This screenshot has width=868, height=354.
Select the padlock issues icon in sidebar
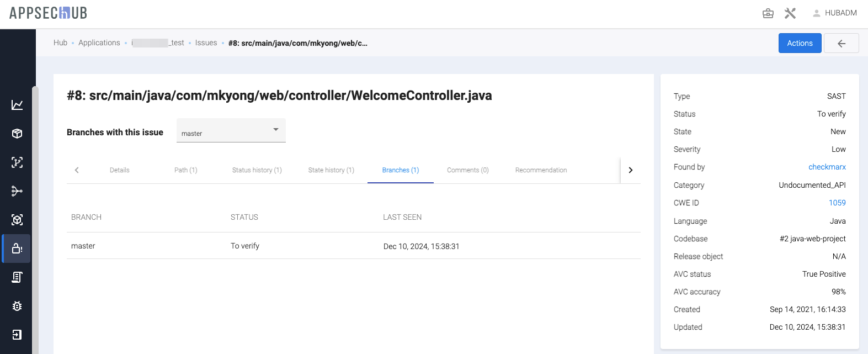tap(17, 249)
